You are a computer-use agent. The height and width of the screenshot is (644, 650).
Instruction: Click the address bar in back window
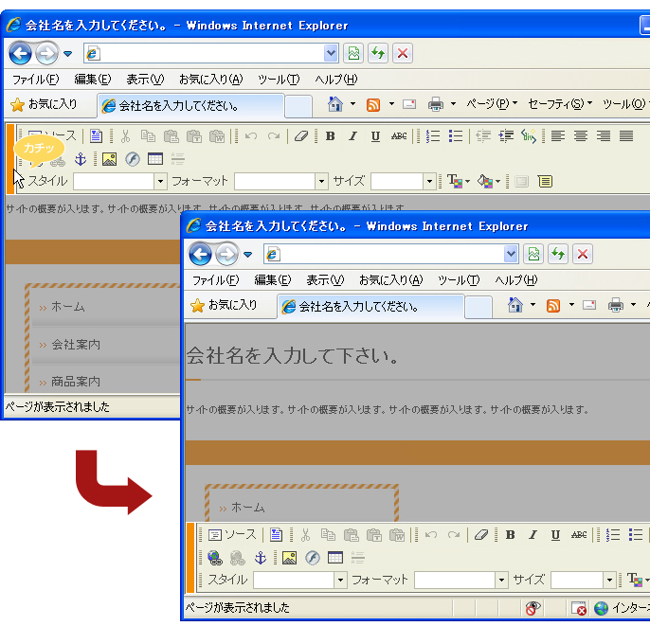211,53
